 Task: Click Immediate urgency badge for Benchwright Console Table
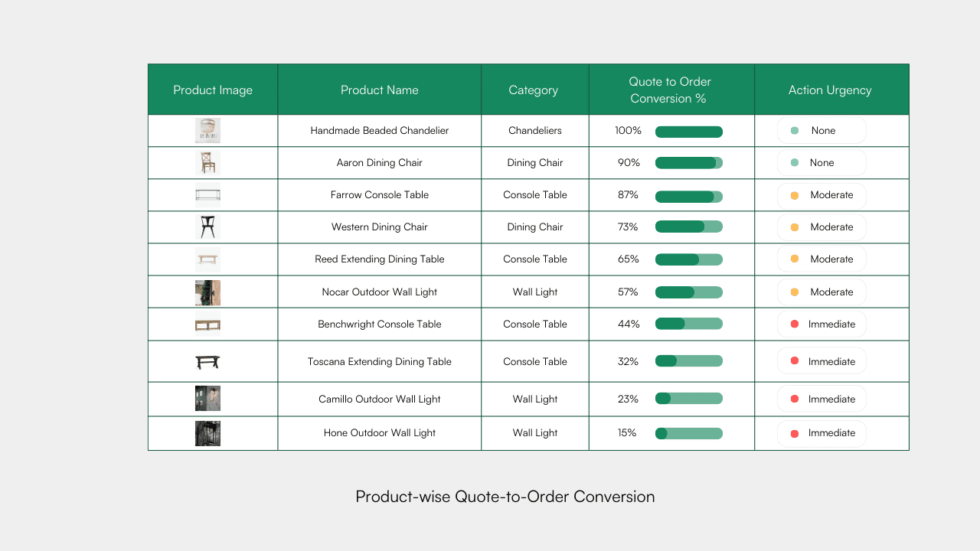822,324
